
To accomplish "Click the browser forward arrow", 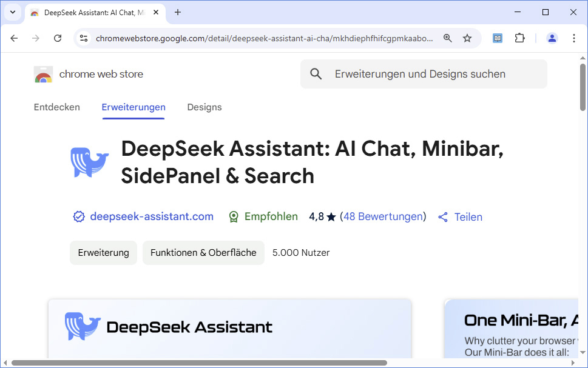I will pyautogui.click(x=36, y=38).
